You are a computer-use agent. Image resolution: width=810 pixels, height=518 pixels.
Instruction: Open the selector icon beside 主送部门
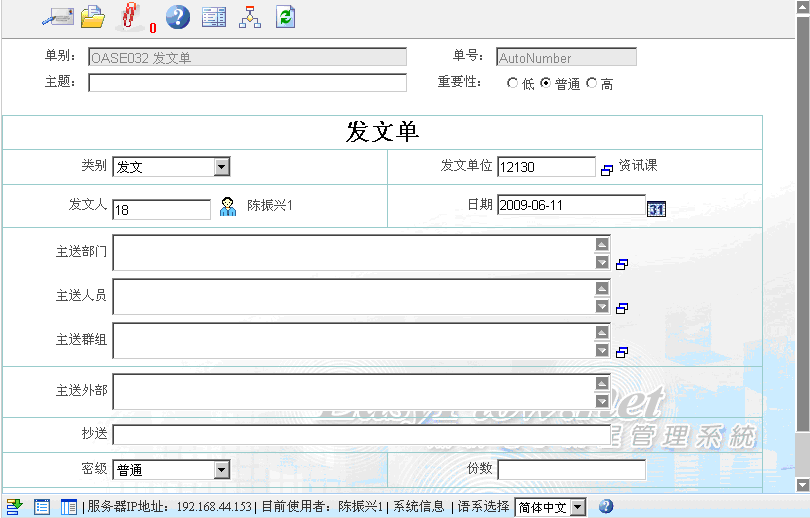point(621,264)
